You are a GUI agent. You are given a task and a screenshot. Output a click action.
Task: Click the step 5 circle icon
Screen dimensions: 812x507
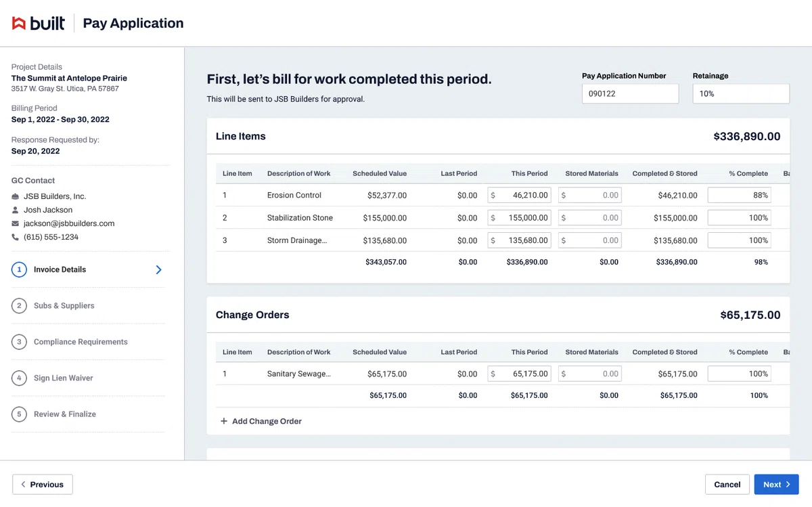tap(19, 414)
